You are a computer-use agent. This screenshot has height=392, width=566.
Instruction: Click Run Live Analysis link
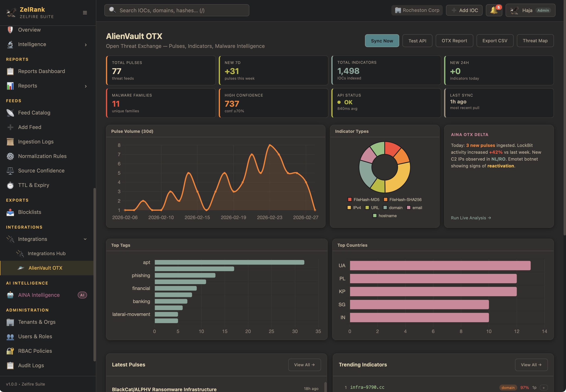471,218
